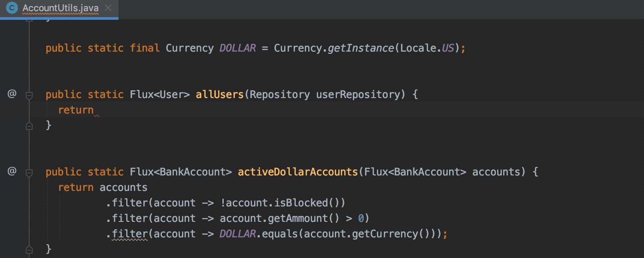Click the allUsers method name
The image size is (644, 258).
pyautogui.click(x=220, y=95)
